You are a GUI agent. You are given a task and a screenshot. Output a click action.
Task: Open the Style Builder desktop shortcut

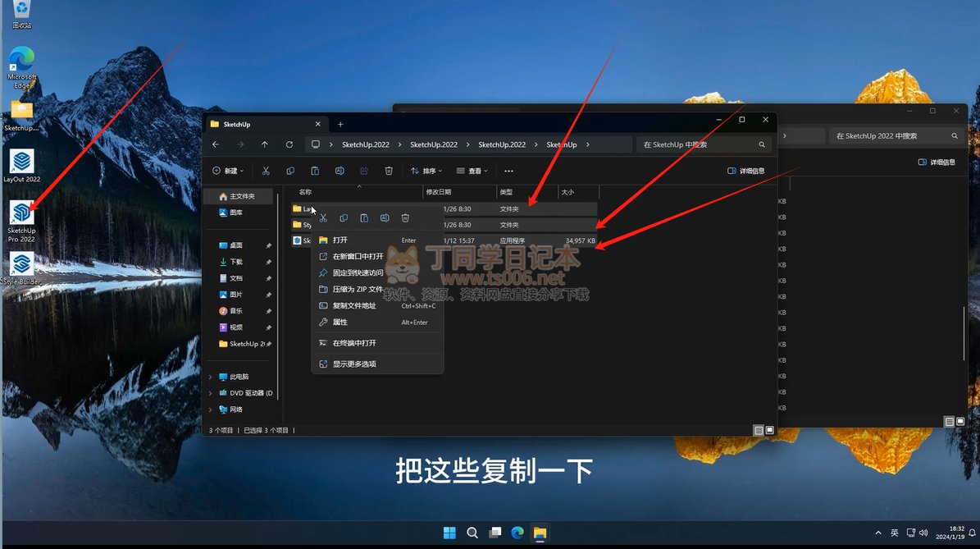(21, 269)
